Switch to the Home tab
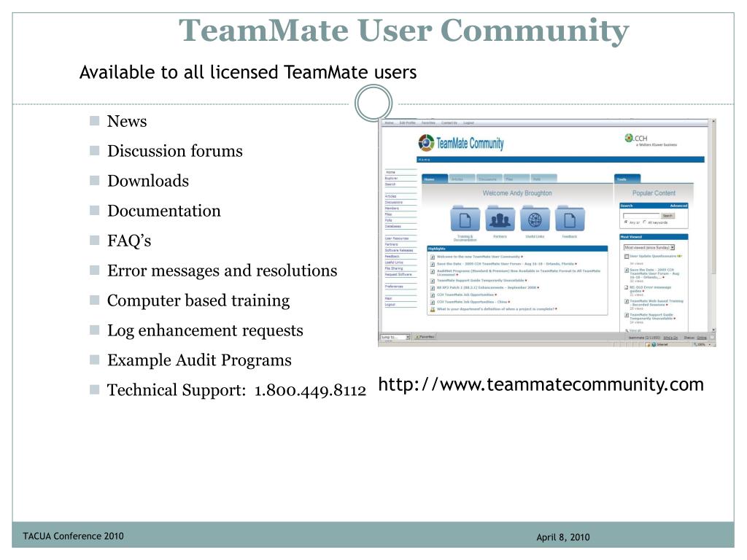The width and height of the screenshot is (747, 560). pos(435,179)
